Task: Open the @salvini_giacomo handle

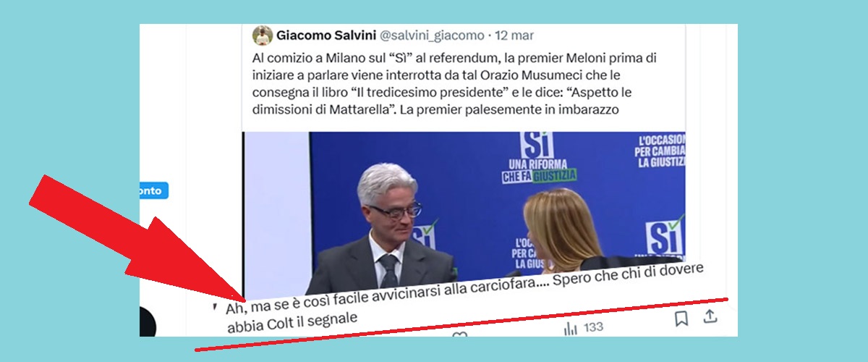Action: point(432,35)
